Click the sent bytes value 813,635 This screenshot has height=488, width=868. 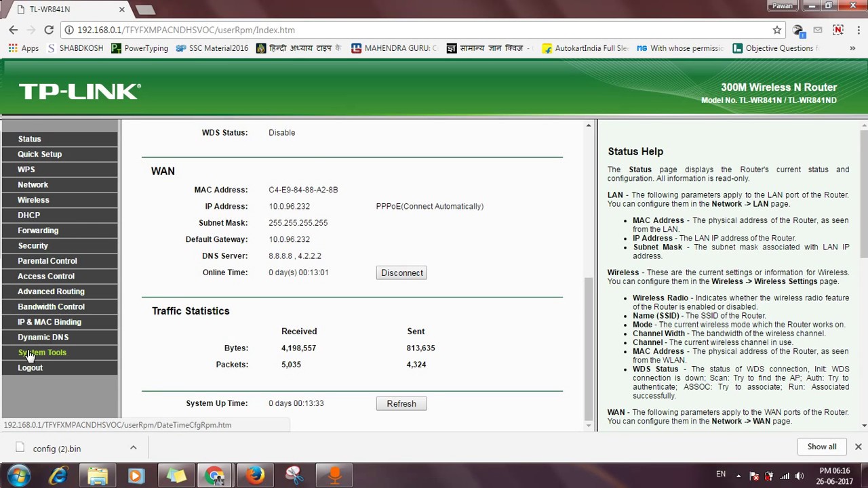(x=420, y=348)
